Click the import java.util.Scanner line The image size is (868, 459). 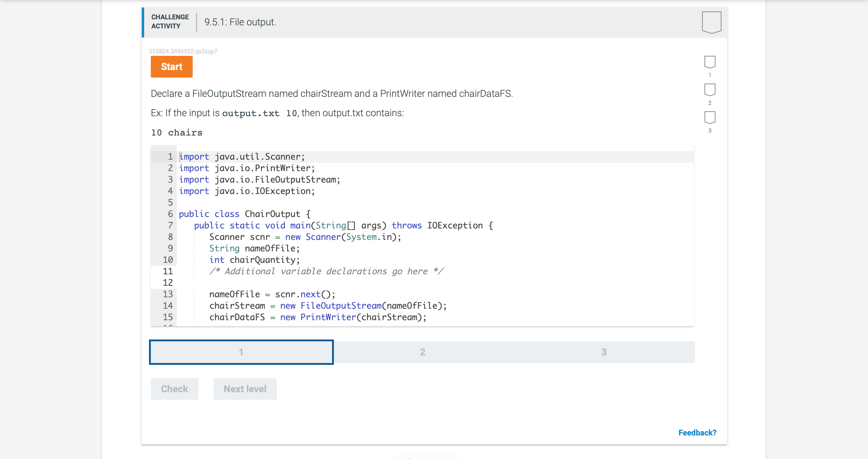[x=241, y=156]
